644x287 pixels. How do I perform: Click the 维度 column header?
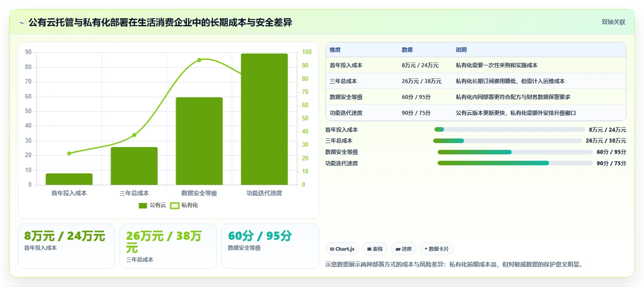point(335,50)
